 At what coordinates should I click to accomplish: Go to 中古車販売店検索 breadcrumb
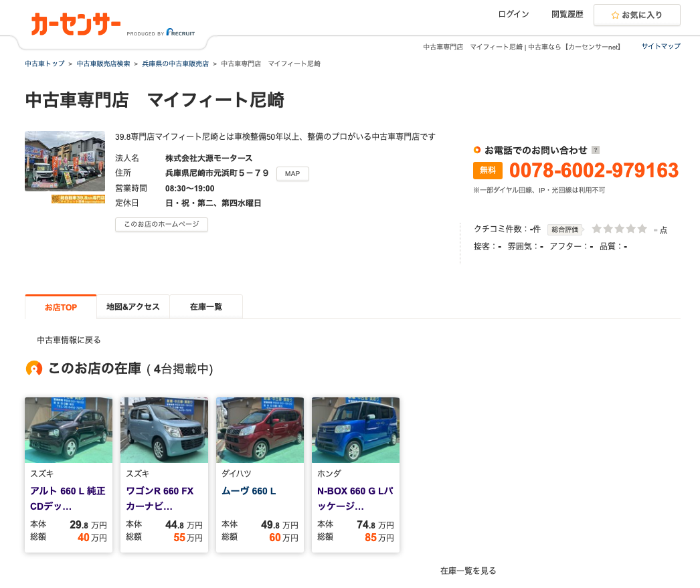pyautogui.click(x=103, y=64)
